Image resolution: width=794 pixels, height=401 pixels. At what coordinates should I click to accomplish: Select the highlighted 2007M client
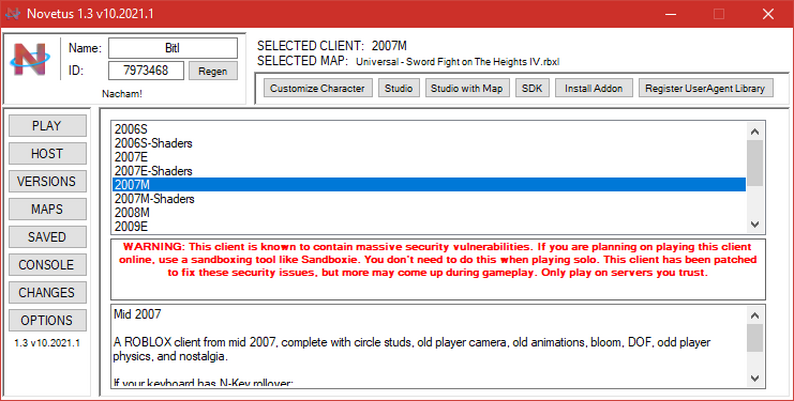click(429, 185)
